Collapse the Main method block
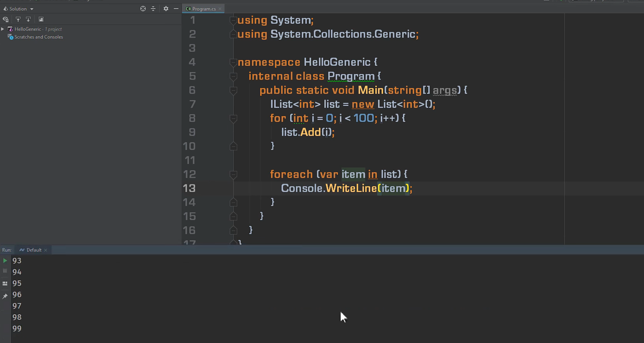The height and width of the screenshot is (343, 644). [x=233, y=90]
